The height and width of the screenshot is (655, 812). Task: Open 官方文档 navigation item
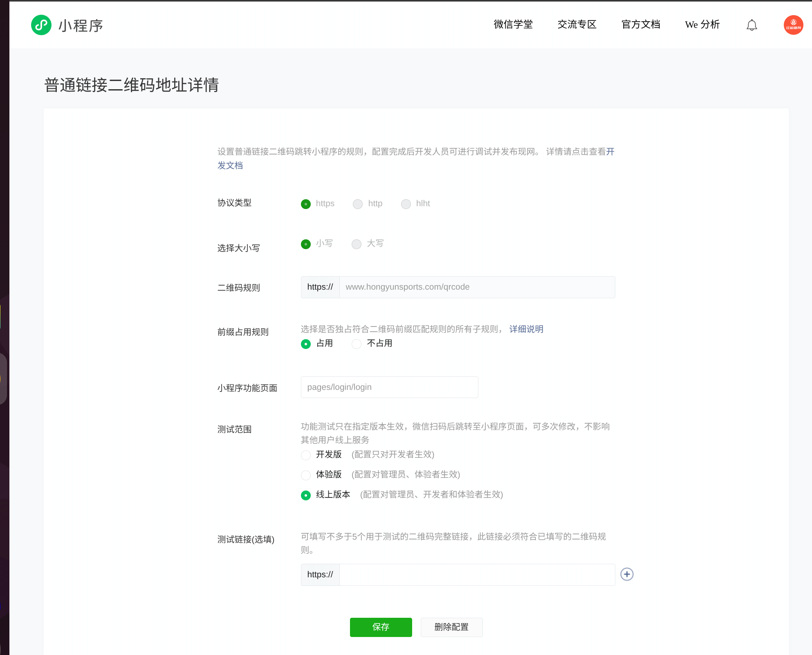click(641, 25)
